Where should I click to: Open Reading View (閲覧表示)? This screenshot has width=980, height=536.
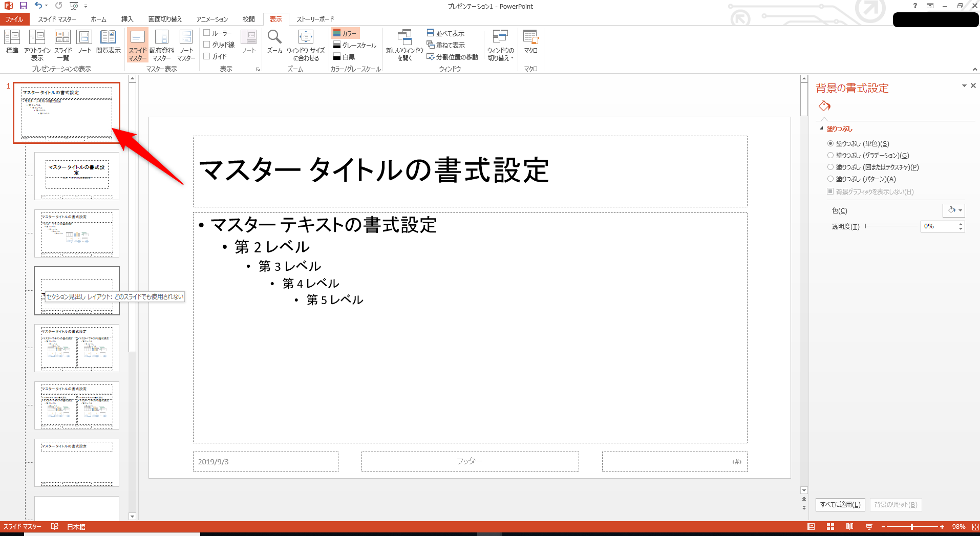click(108, 42)
